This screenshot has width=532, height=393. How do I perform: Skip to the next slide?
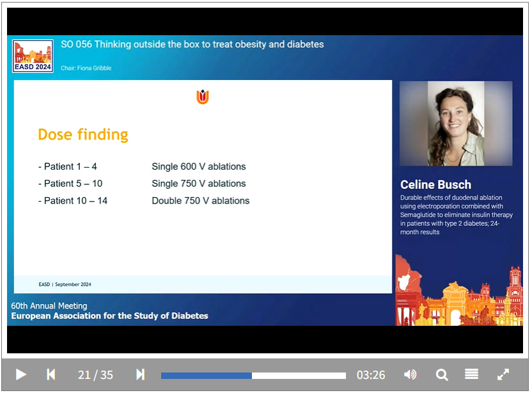[140, 374]
